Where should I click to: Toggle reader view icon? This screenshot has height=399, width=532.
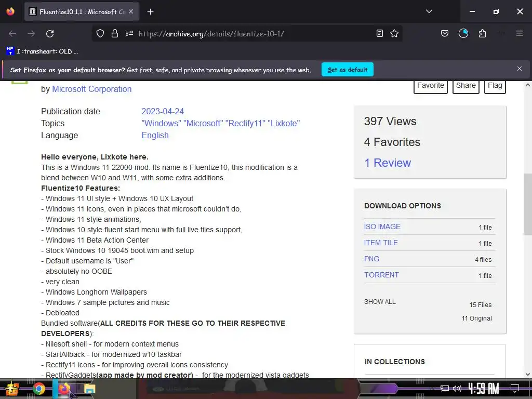click(380, 33)
